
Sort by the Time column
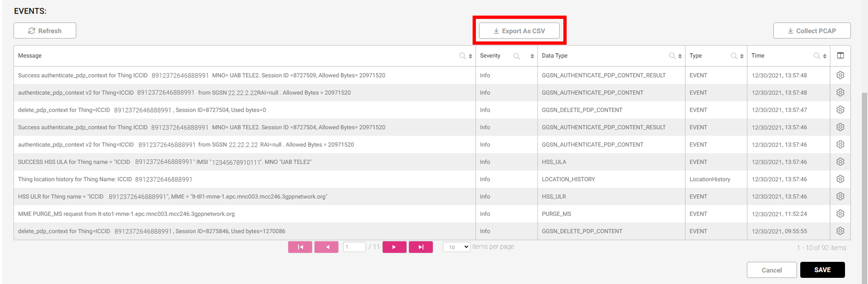click(x=825, y=56)
